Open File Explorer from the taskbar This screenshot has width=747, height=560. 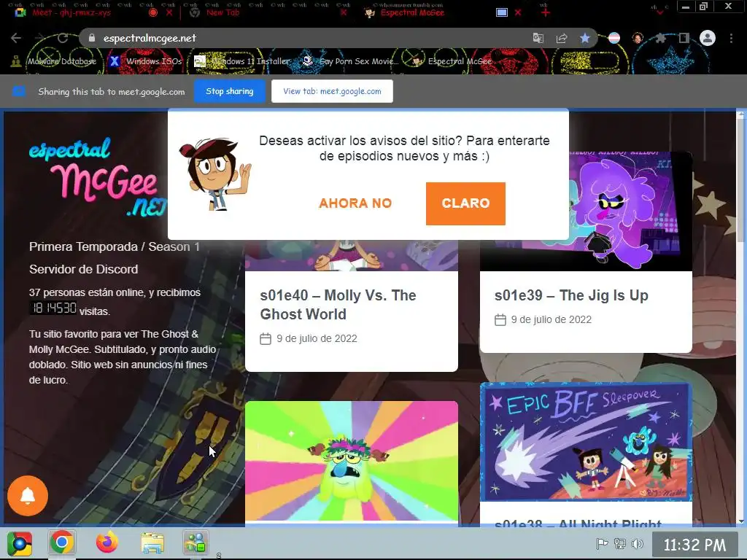tap(152, 543)
